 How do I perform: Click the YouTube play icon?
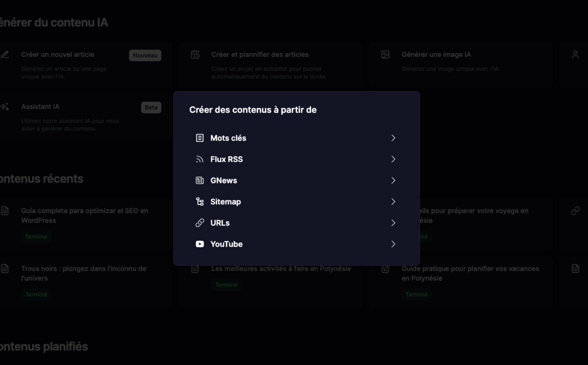point(200,244)
